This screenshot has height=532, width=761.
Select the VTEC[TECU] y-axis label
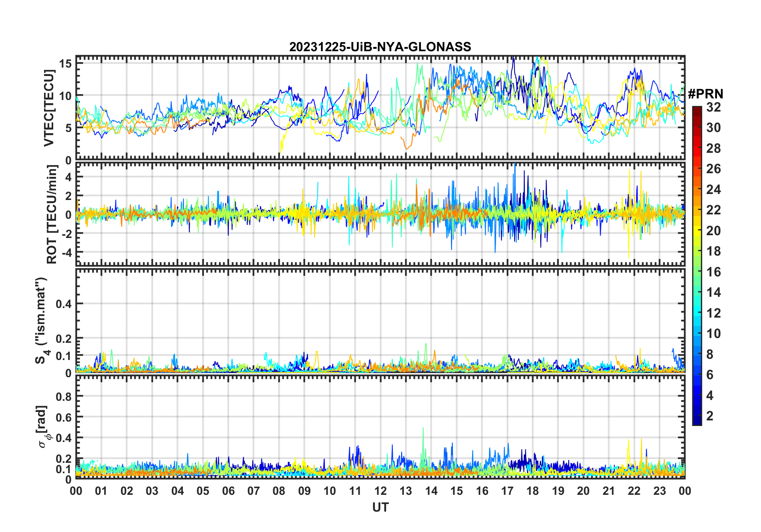[49, 108]
